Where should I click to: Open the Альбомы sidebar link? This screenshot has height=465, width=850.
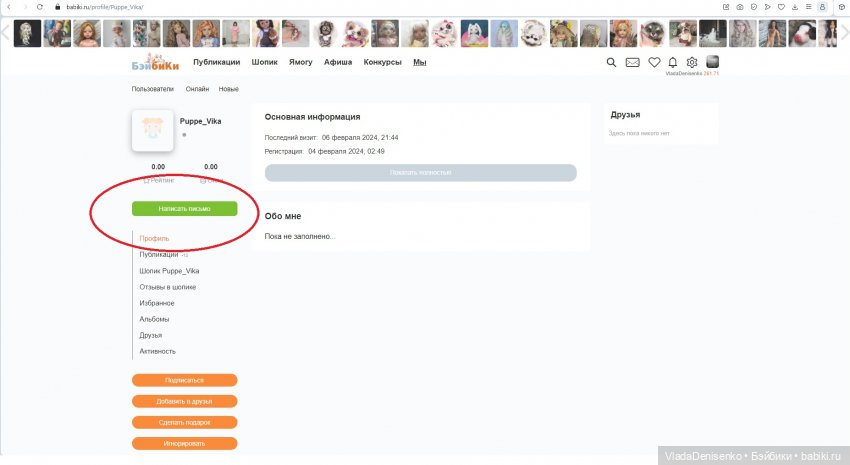pos(154,319)
